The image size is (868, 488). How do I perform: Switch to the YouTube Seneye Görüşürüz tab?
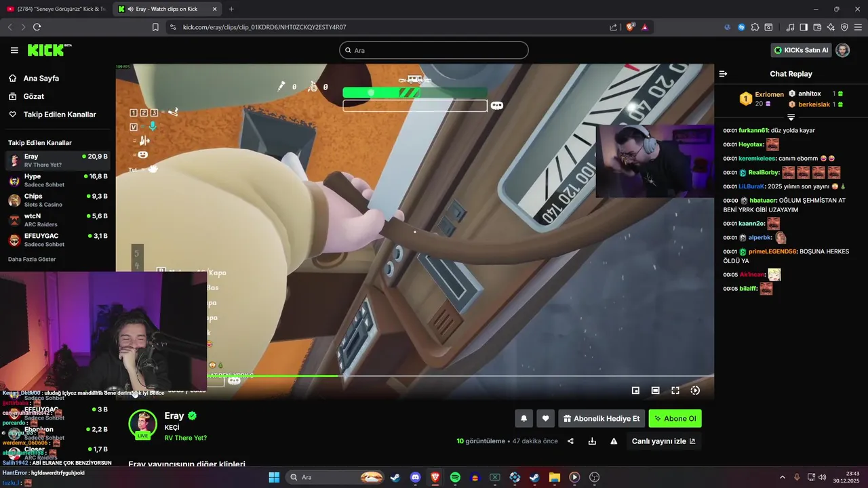click(57, 9)
